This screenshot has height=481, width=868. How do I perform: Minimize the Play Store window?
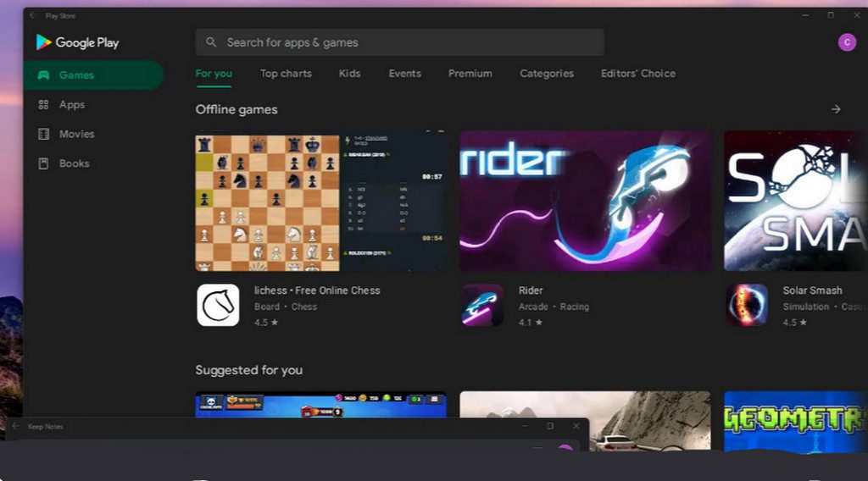(x=805, y=15)
